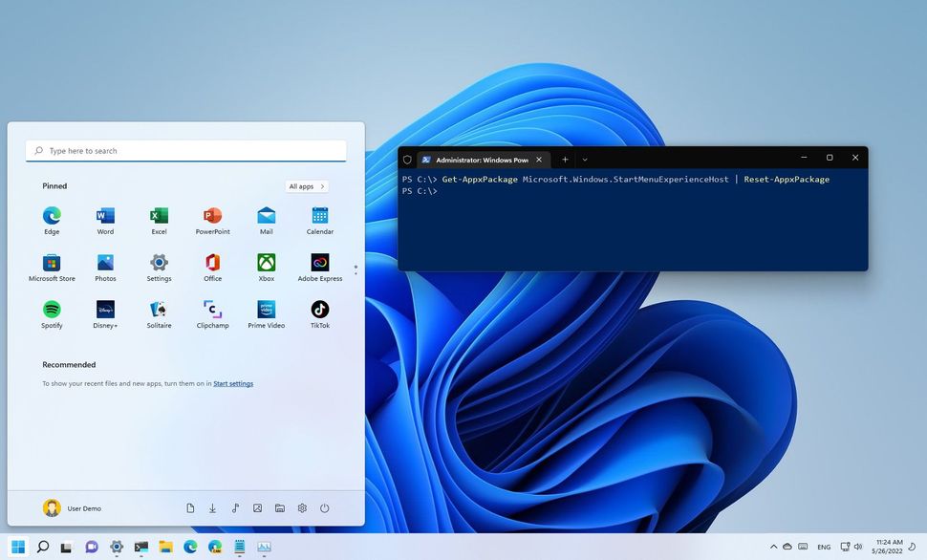Start the Clipchamp app

point(212,312)
